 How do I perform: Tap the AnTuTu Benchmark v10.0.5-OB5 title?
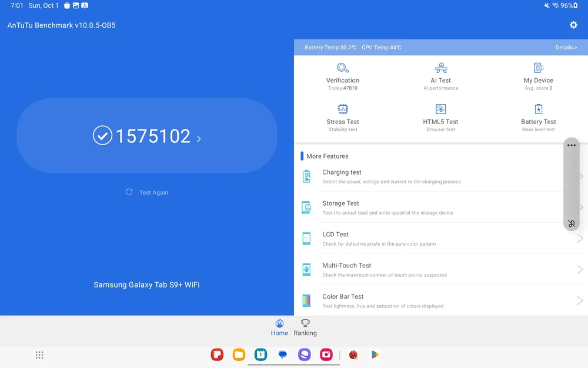(62, 25)
